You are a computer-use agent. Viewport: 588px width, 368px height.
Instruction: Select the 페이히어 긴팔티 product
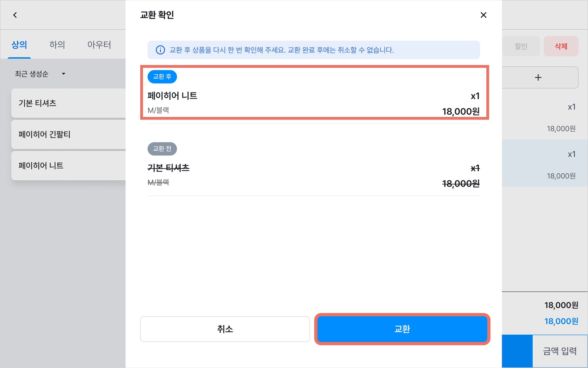69,134
